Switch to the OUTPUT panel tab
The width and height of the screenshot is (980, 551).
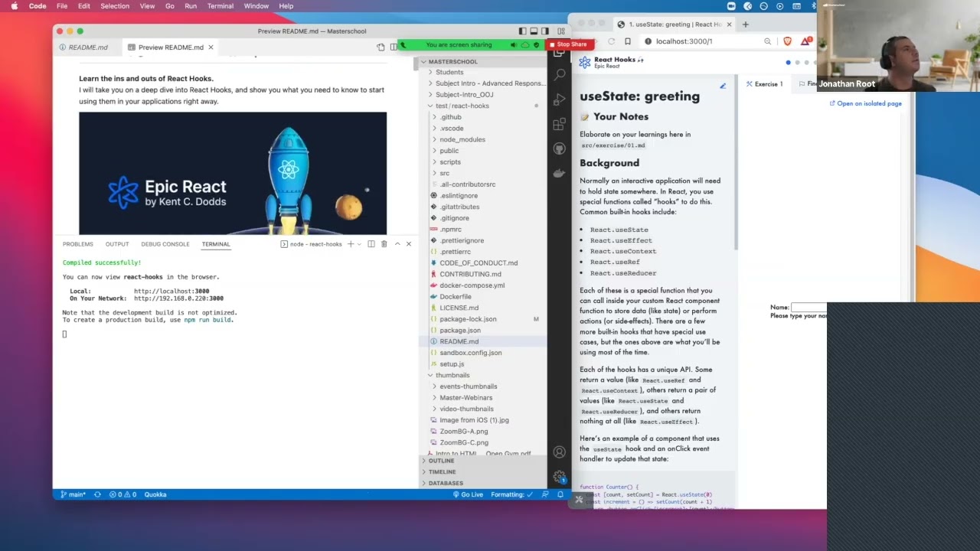coord(117,244)
